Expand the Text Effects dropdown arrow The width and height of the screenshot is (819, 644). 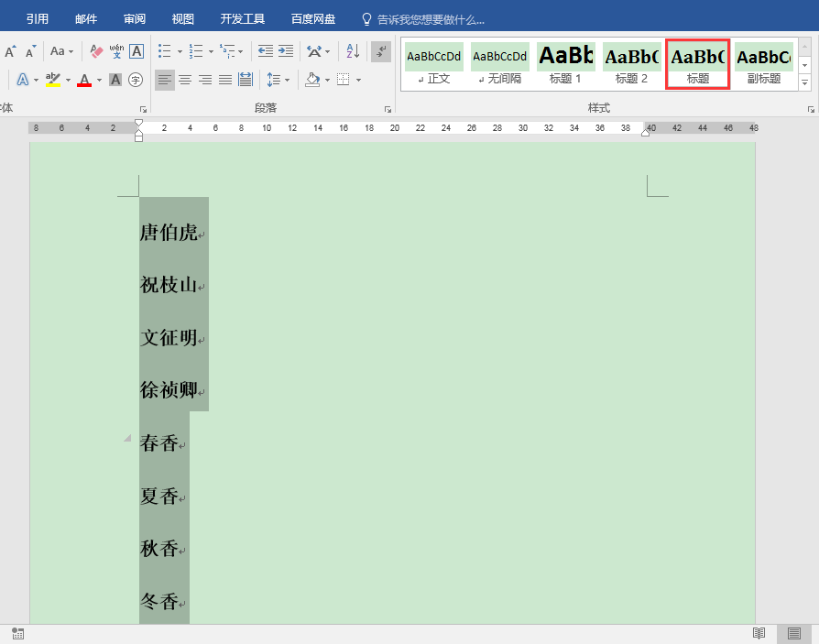click(36, 81)
